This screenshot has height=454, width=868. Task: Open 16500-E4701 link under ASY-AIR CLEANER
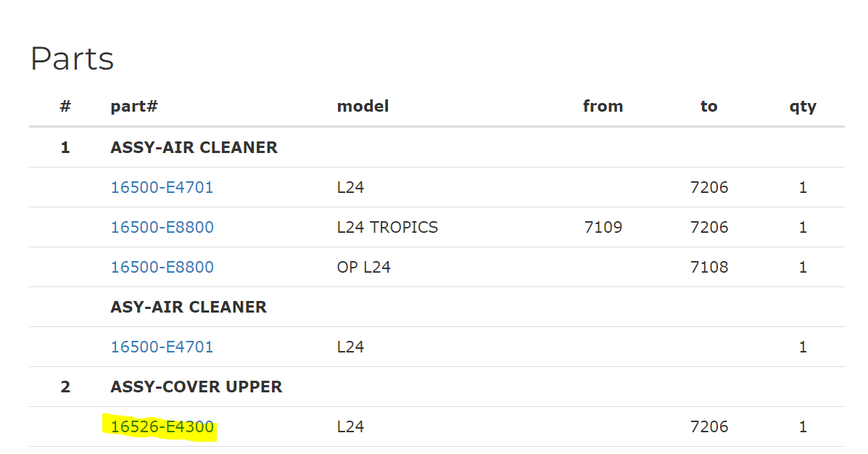click(x=162, y=347)
